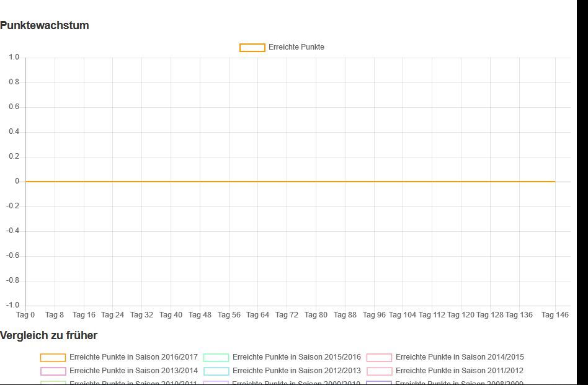Click the orange line end at Tag 146

click(554, 182)
